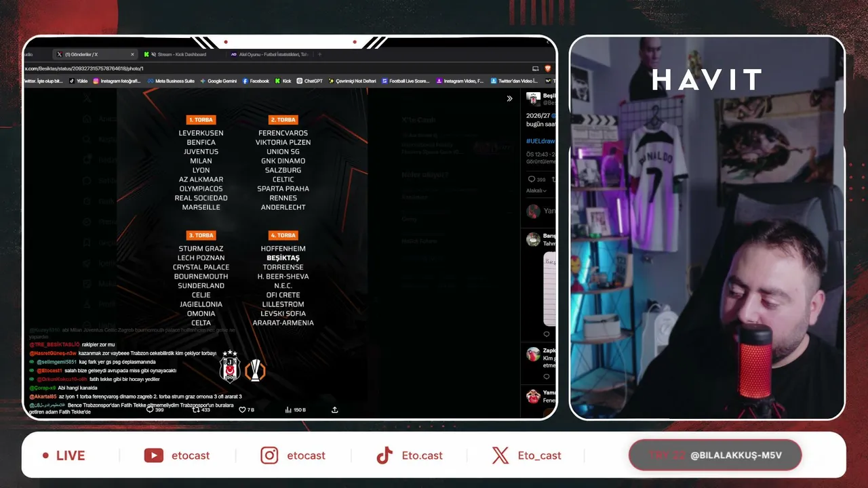Switch to the Stream - Kick Dashboard tab
The width and height of the screenshot is (868, 488).
click(182, 54)
